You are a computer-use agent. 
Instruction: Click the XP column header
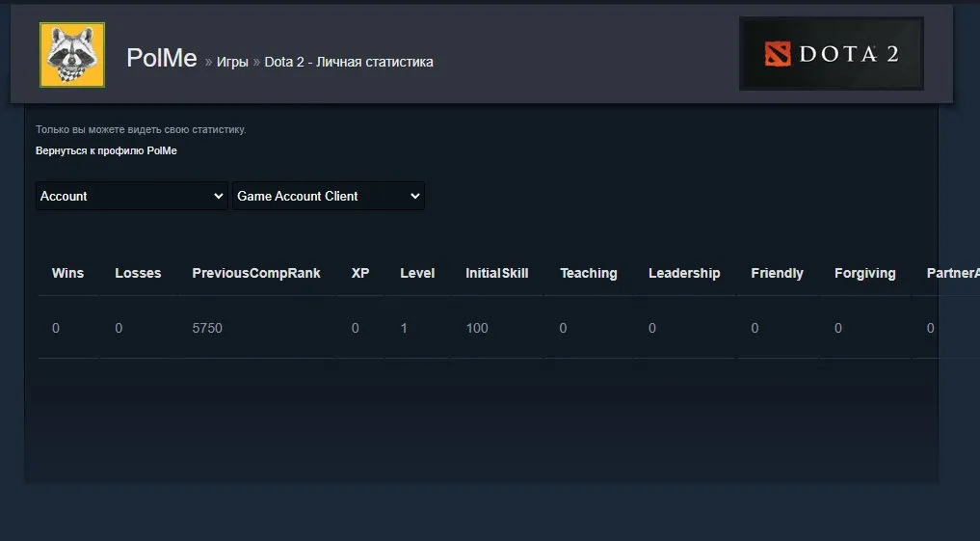360,273
